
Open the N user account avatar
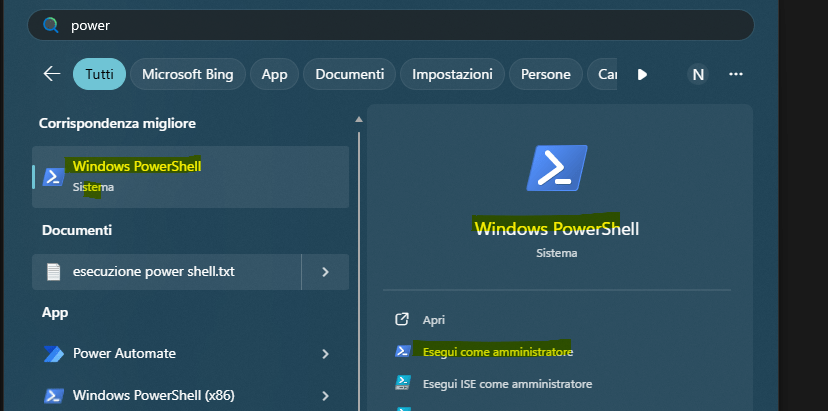698,74
